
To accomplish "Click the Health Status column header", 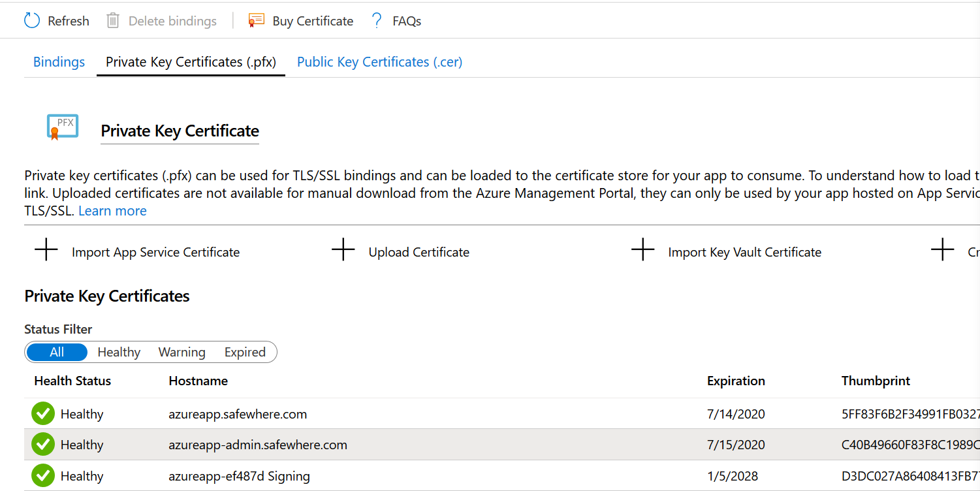I will [x=72, y=381].
